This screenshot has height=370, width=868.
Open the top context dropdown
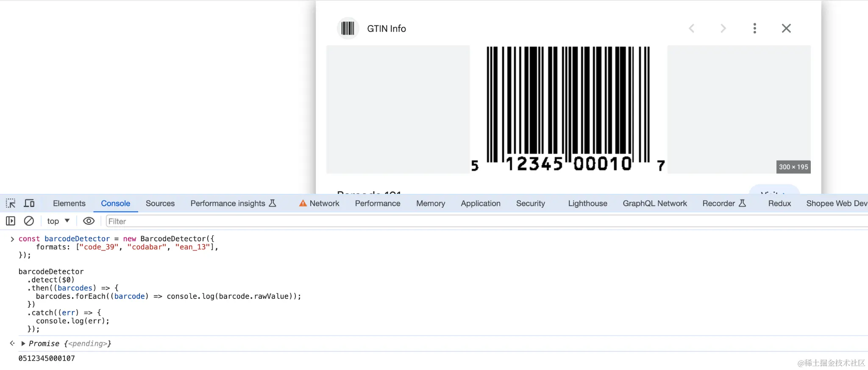[x=58, y=221]
